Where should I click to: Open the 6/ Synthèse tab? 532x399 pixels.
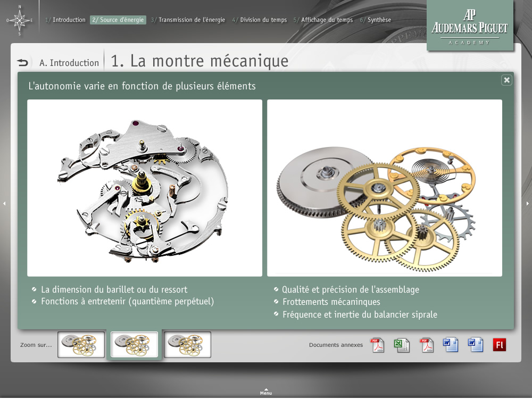tap(376, 20)
